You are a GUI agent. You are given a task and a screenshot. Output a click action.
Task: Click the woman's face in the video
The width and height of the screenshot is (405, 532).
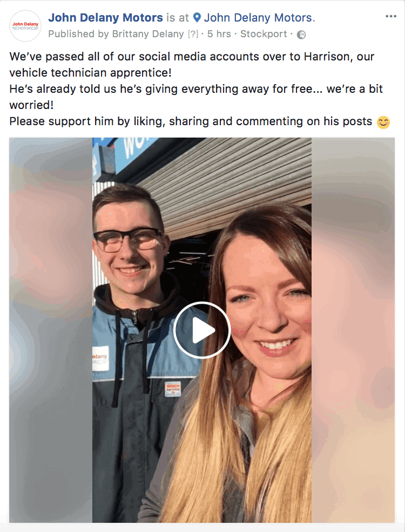click(268, 305)
